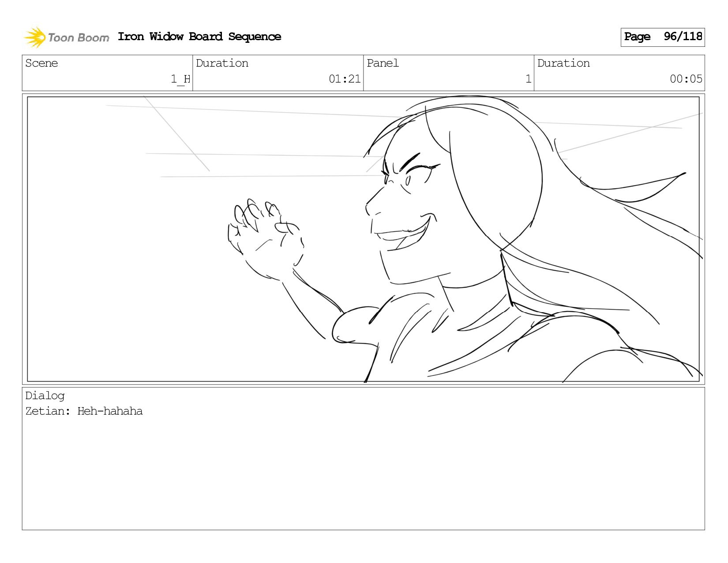Select the scene value '1_H'
728x563 pixels.
pyautogui.click(x=180, y=79)
